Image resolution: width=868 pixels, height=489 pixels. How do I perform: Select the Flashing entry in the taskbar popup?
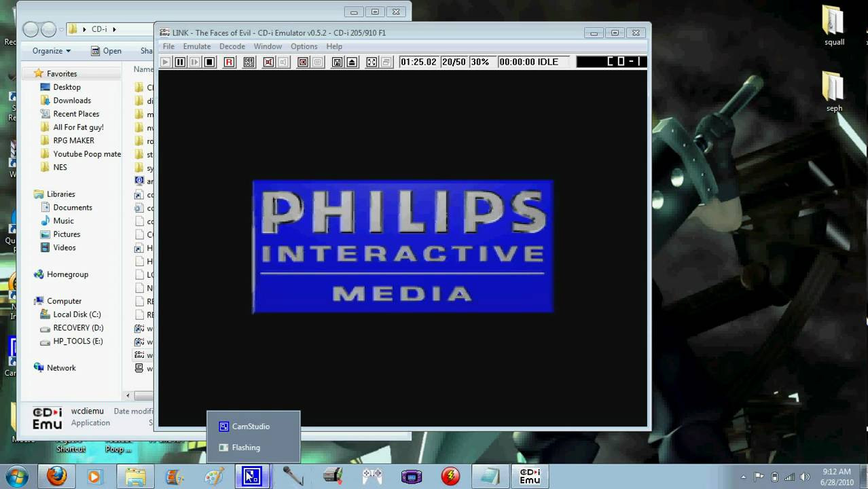point(253,448)
